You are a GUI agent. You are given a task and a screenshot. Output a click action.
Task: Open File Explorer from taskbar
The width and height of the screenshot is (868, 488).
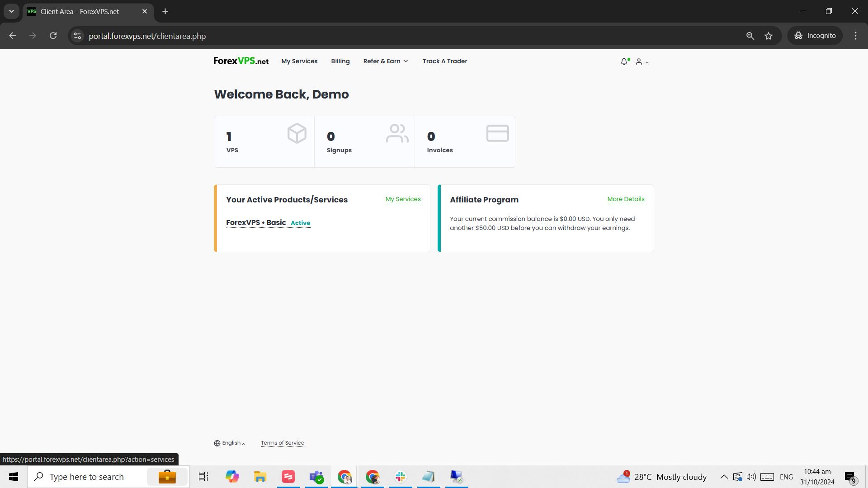click(x=260, y=477)
